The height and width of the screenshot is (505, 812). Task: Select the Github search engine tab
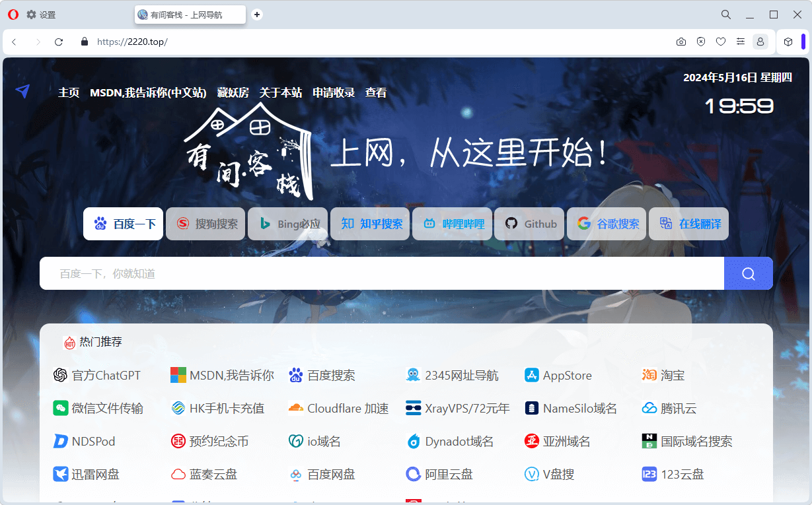529,224
